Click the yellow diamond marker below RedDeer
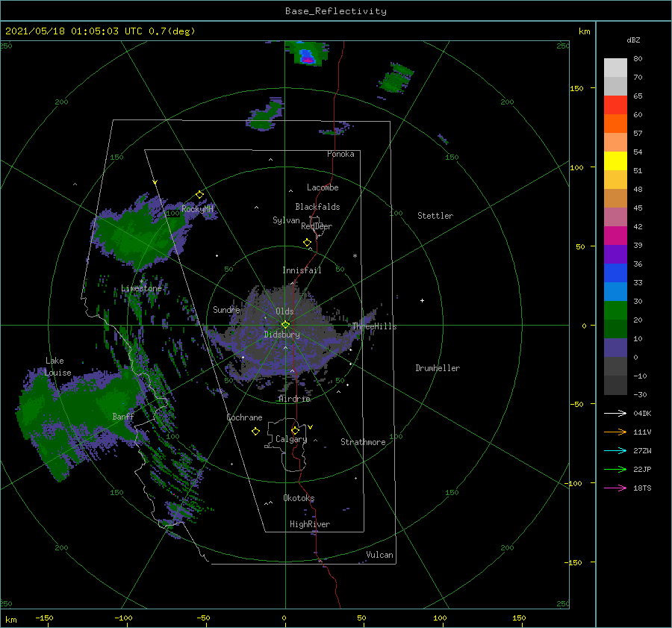Viewport: 672px width, 628px height. coord(308,243)
